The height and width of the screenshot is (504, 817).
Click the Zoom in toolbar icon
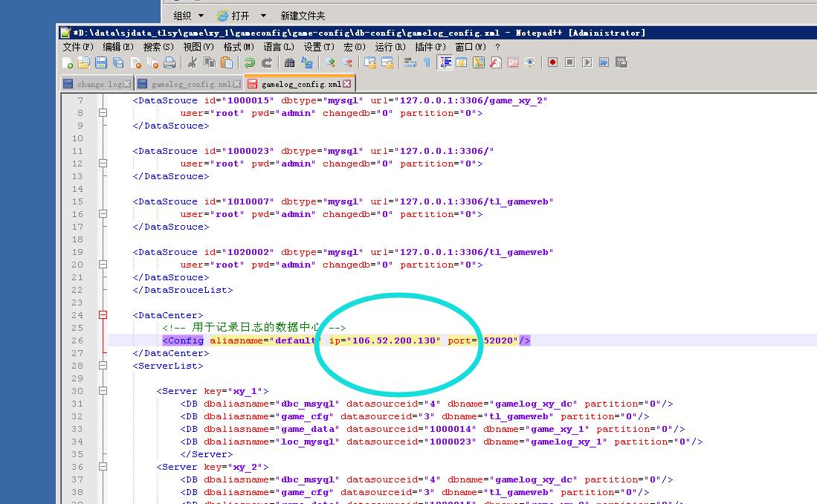click(x=330, y=62)
